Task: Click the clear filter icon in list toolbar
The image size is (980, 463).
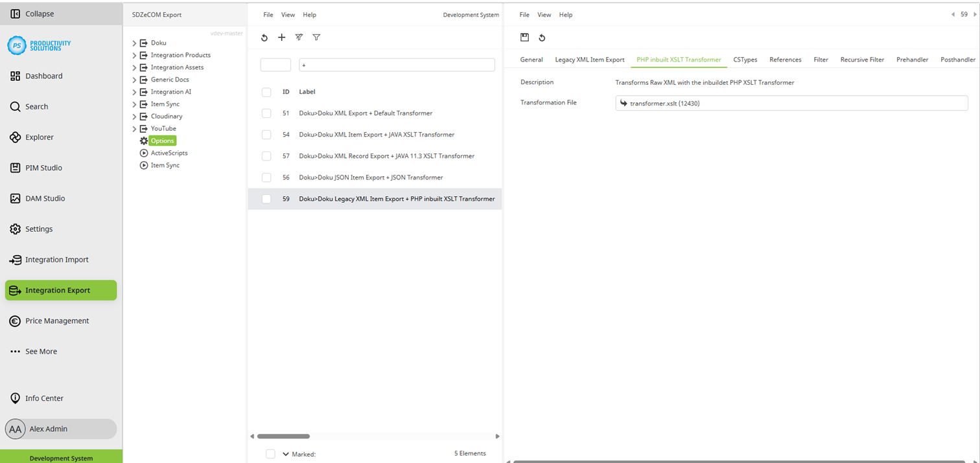Action: [x=299, y=37]
